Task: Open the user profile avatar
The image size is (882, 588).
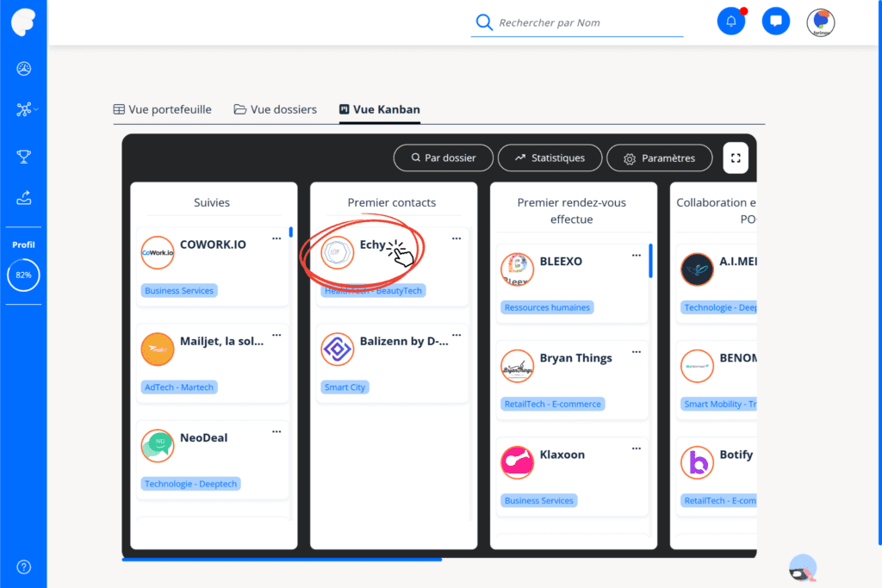Action: 821,22
